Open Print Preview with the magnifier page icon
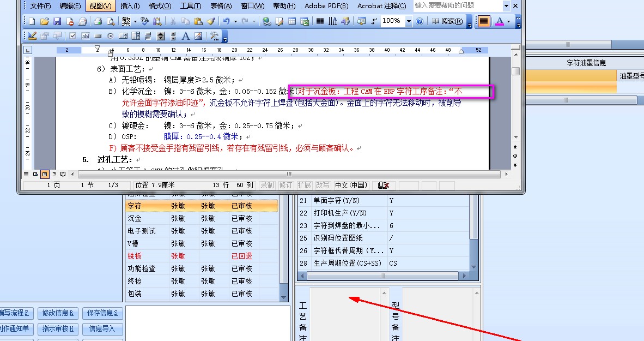This screenshot has width=644, height=341. 111,21
